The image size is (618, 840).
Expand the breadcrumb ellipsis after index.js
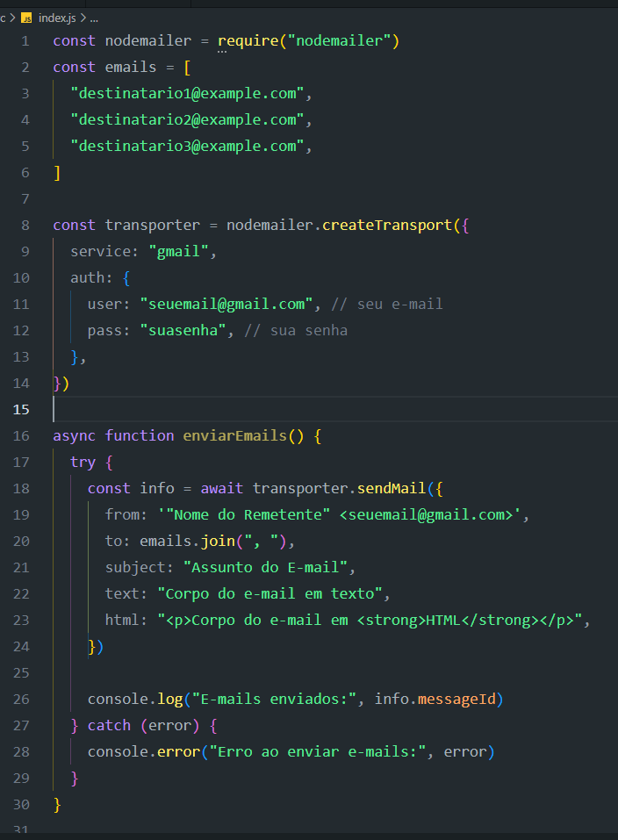[94, 19]
